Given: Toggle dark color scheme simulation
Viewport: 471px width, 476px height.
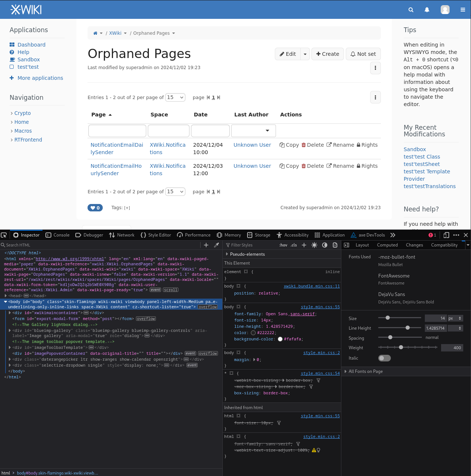Looking at the screenshot, I should (325, 245).
